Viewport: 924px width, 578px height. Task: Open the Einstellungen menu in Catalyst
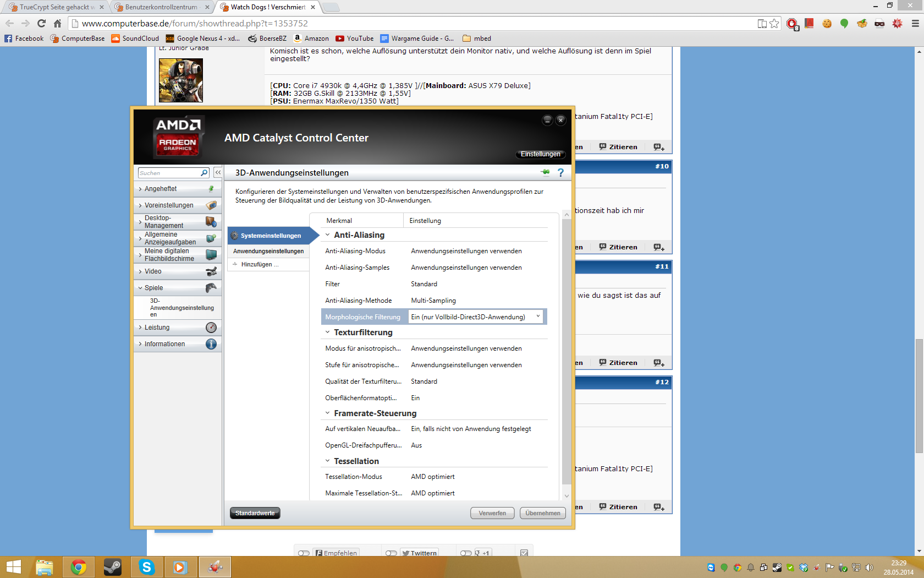tap(541, 154)
